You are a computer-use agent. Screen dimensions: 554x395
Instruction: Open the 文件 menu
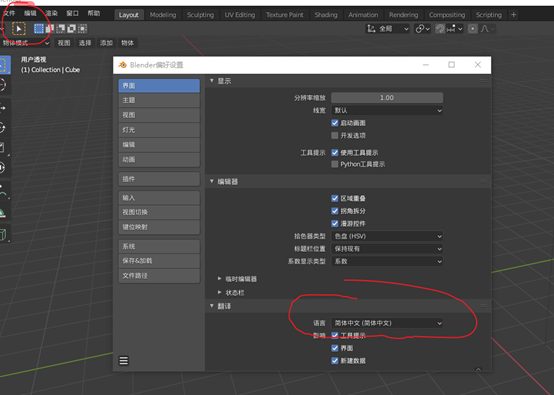[x=9, y=13]
